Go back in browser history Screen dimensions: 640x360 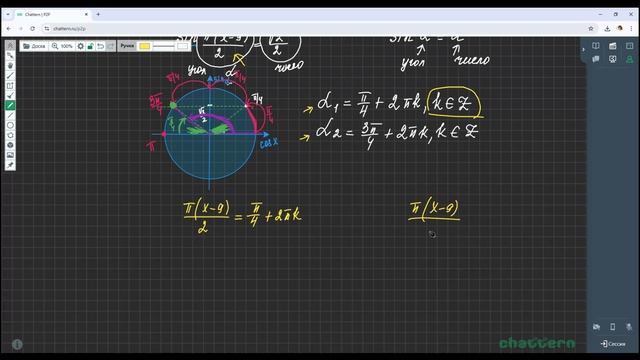[9, 29]
